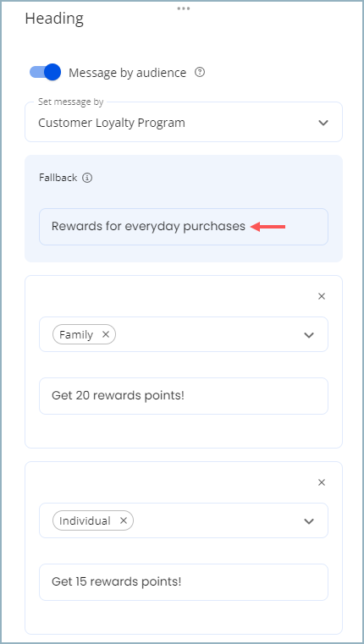The height and width of the screenshot is (644, 364).
Task: Edit the Get 20 rewards points message
Action: pos(184,396)
